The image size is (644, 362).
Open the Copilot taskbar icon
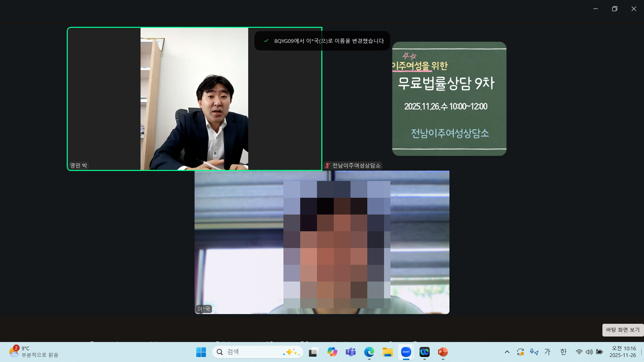[x=332, y=352]
